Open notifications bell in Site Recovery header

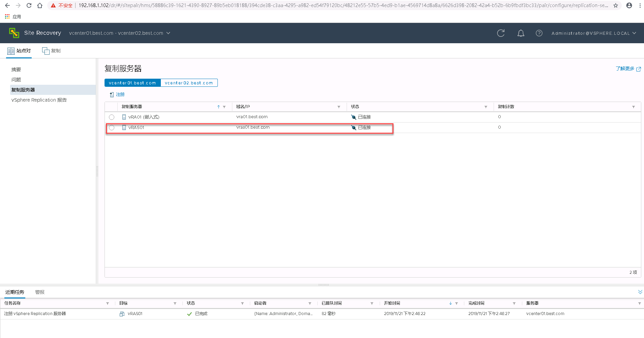[x=521, y=33]
